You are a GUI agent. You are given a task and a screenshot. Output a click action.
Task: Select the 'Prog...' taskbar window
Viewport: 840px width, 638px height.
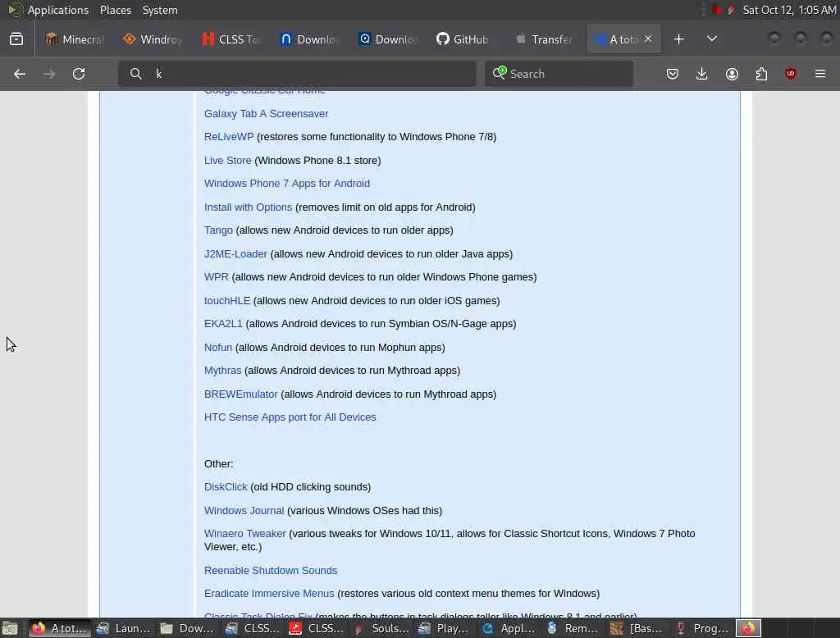[x=702, y=628]
